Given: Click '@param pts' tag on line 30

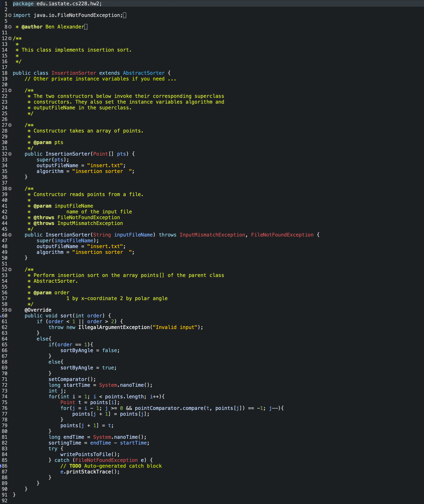Looking at the screenshot, I should 48,142.
